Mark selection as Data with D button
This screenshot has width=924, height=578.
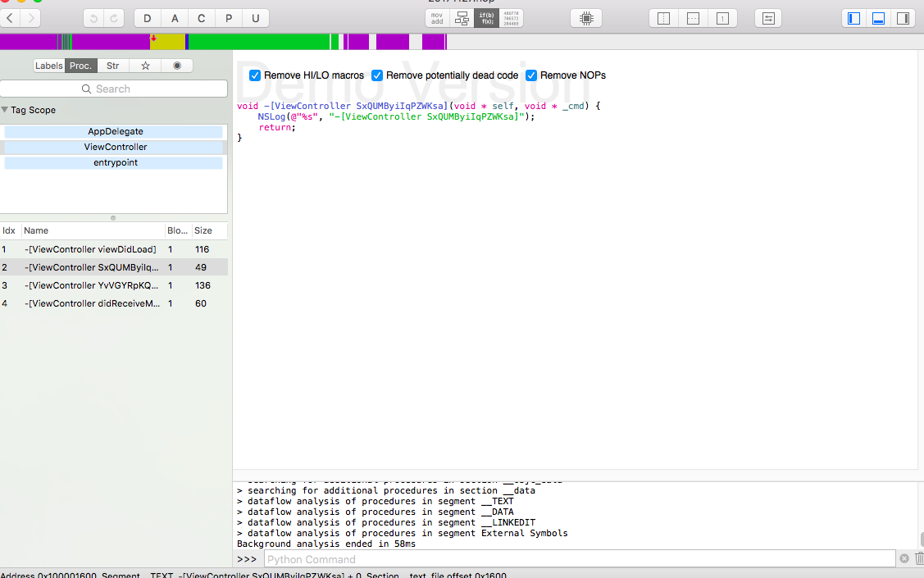point(148,18)
